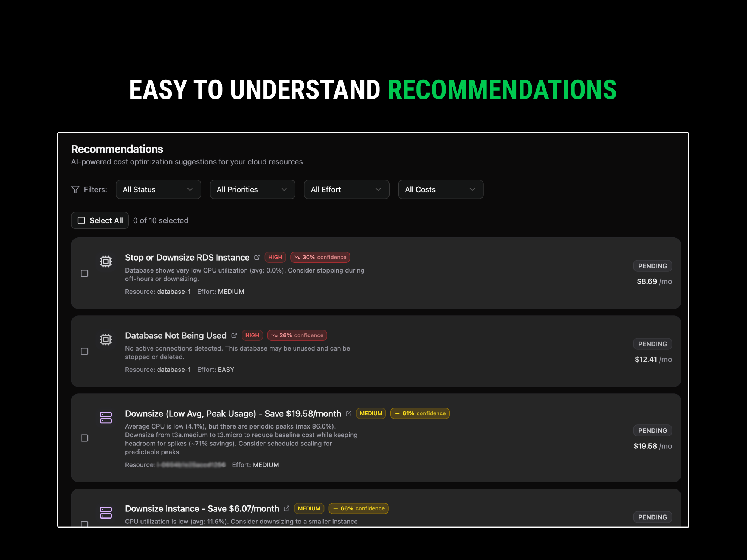
Task: Check the Stop or Downsize RDS Instance checkbox
Action: (x=85, y=274)
